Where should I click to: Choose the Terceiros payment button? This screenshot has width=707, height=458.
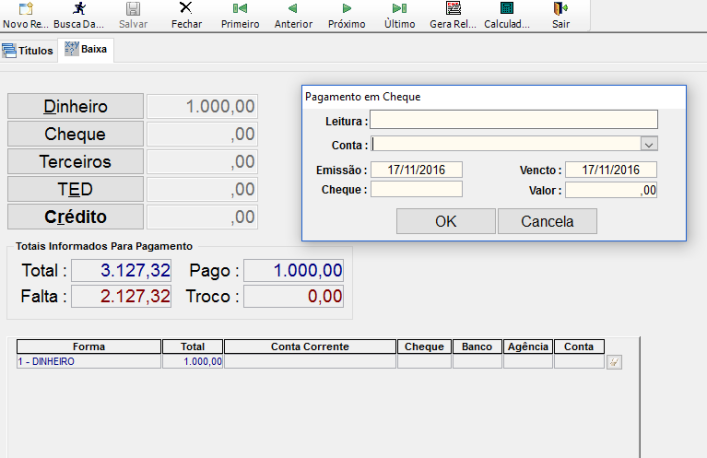click(76, 162)
